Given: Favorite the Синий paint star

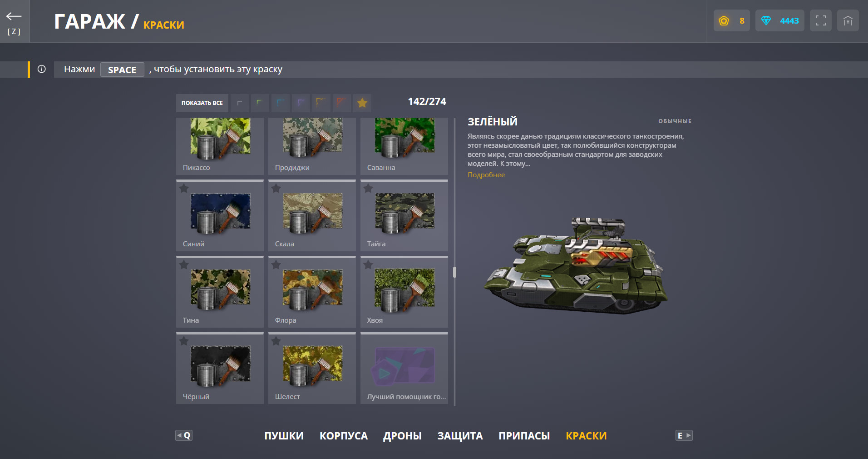Looking at the screenshot, I should (x=184, y=188).
